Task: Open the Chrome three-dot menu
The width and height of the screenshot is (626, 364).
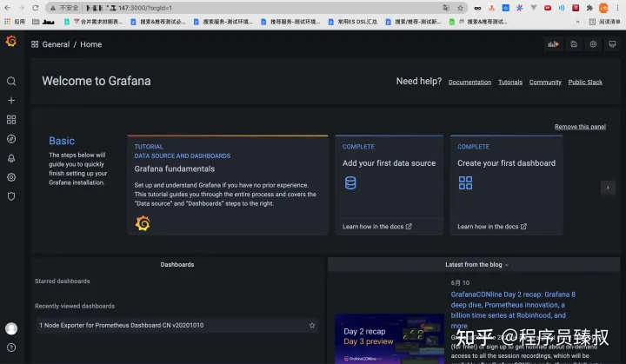Action: tap(617, 8)
